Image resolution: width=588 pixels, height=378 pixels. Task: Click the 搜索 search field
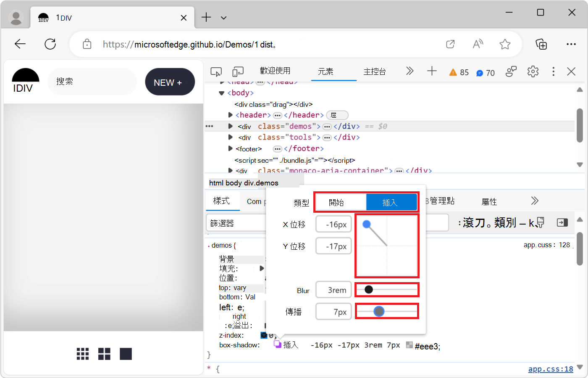click(92, 81)
